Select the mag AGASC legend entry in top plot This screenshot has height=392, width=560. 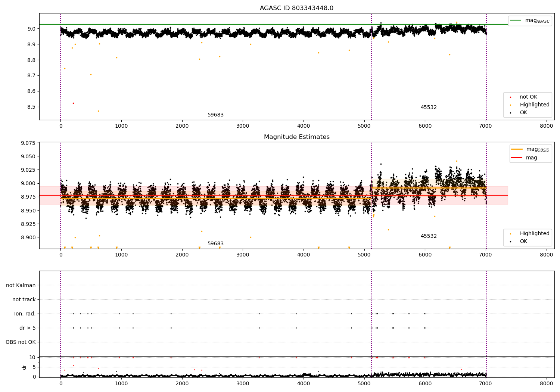tap(530, 21)
